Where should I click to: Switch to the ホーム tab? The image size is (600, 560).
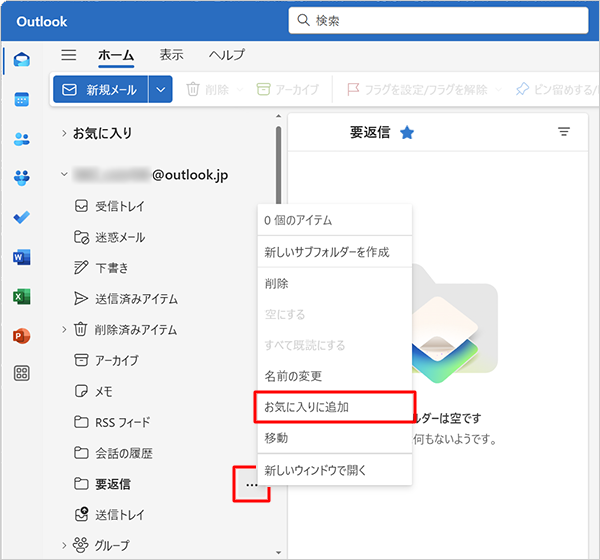tap(116, 56)
